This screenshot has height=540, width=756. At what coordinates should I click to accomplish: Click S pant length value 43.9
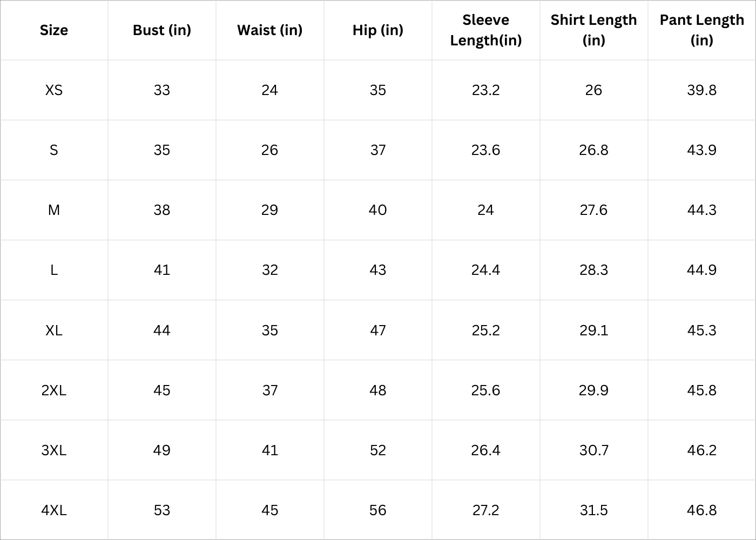pyautogui.click(x=701, y=150)
